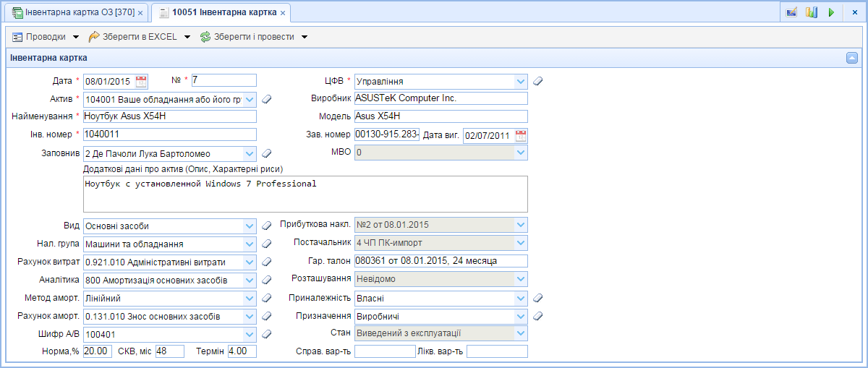Click the Термін field showing 4.00
The width and height of the screenshot is (868, 368).
pyautogui.click(x=242, y=351)
